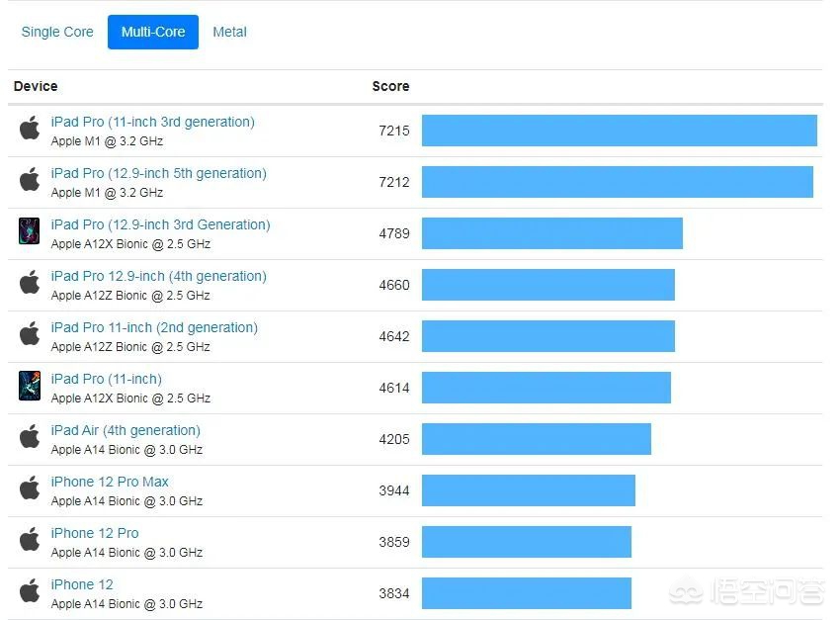
Task: Click chip text under iPad Pro 12.9-inch 4th generation
Action: (x=130, y=296)
